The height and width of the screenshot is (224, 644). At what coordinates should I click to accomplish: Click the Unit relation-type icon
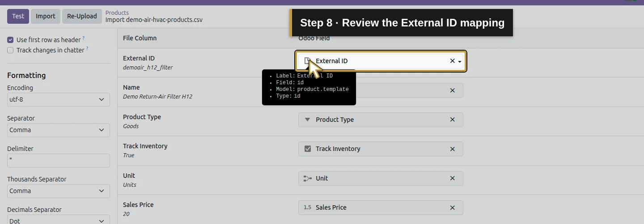308,178
